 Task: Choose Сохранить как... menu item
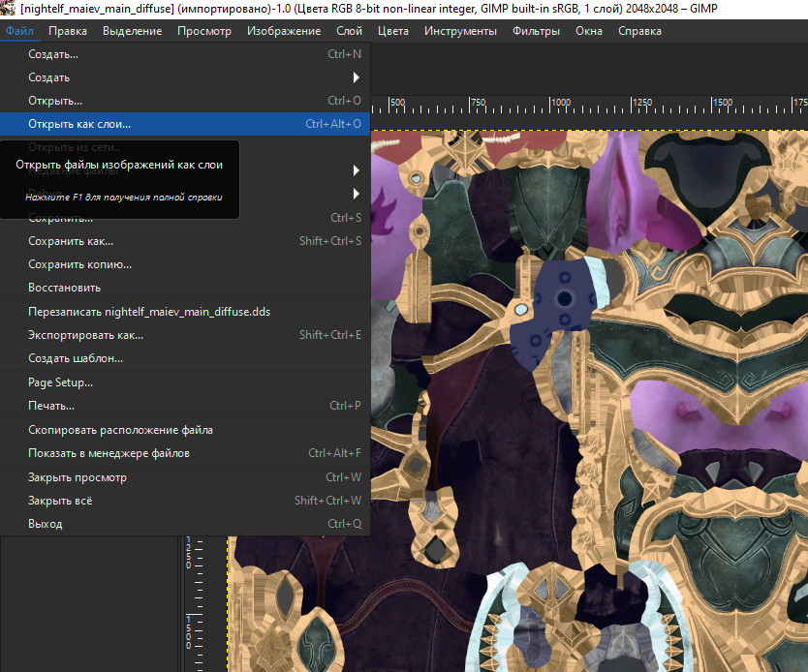click(71, 241)
